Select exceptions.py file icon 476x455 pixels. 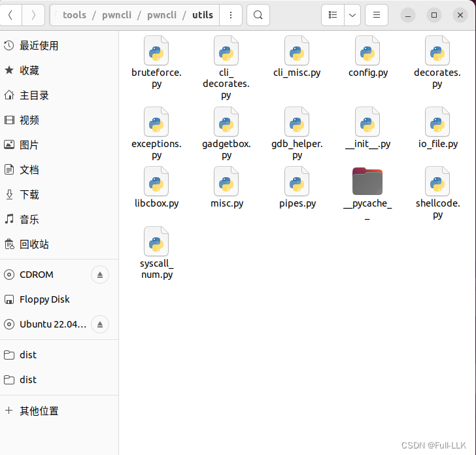(x=156, y=122)
